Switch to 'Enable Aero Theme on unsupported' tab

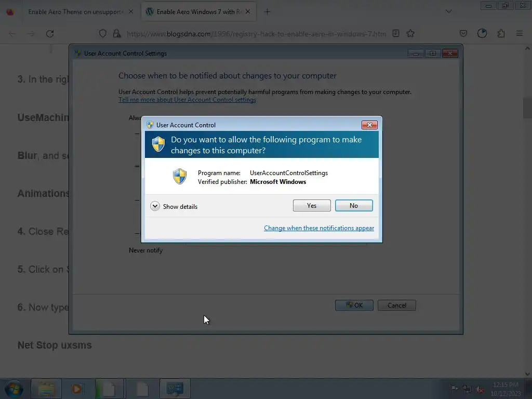(x=75, y=12)
